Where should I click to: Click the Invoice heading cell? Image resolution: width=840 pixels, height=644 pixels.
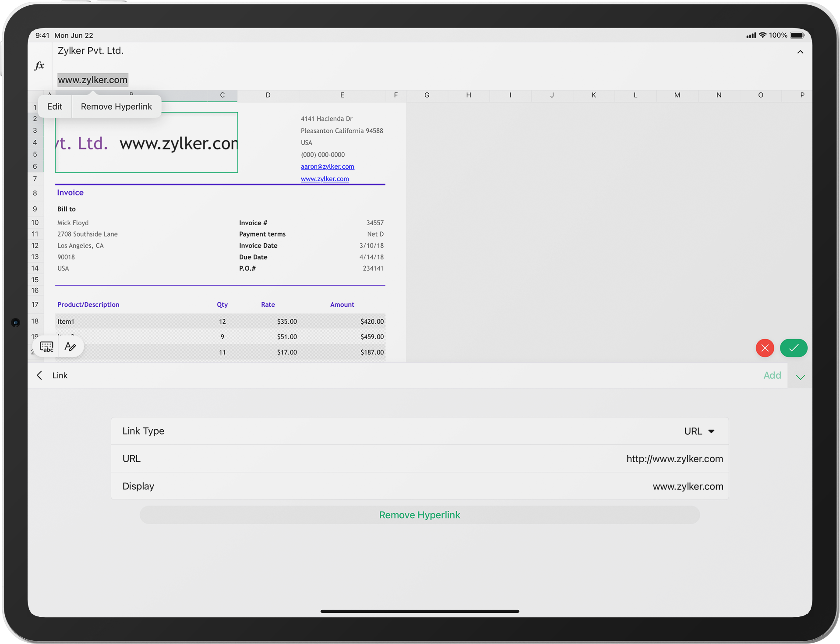pos(70,193)
